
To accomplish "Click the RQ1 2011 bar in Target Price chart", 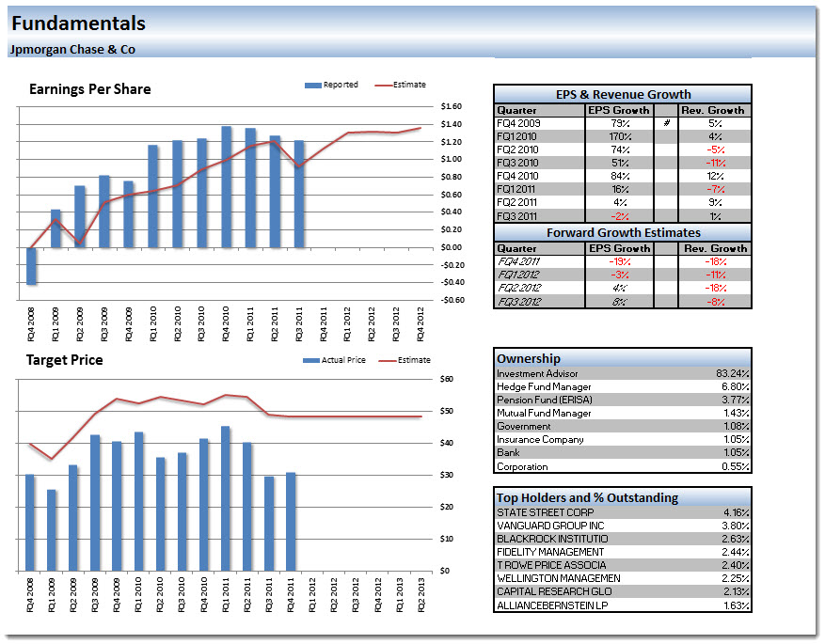I will (x=225, y=499).
